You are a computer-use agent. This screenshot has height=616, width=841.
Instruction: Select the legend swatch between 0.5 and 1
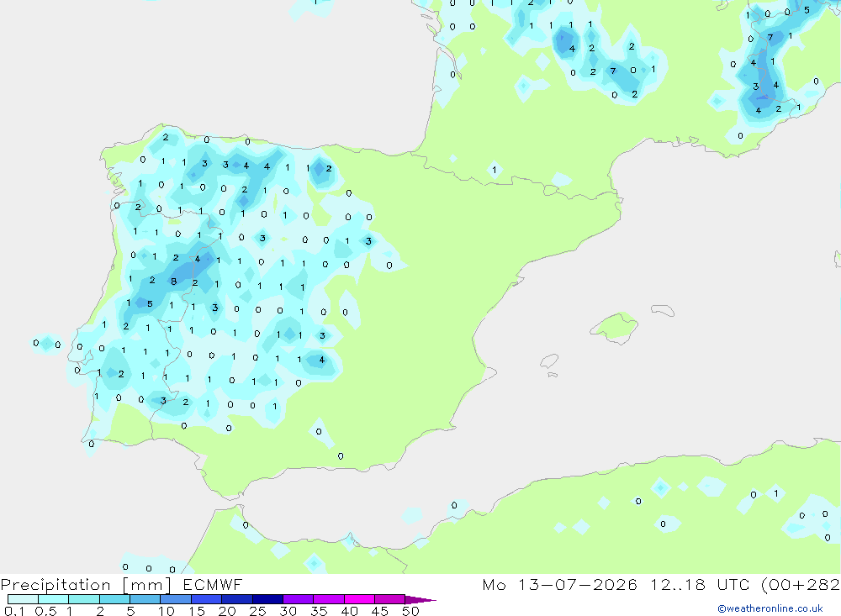[54, 599]
